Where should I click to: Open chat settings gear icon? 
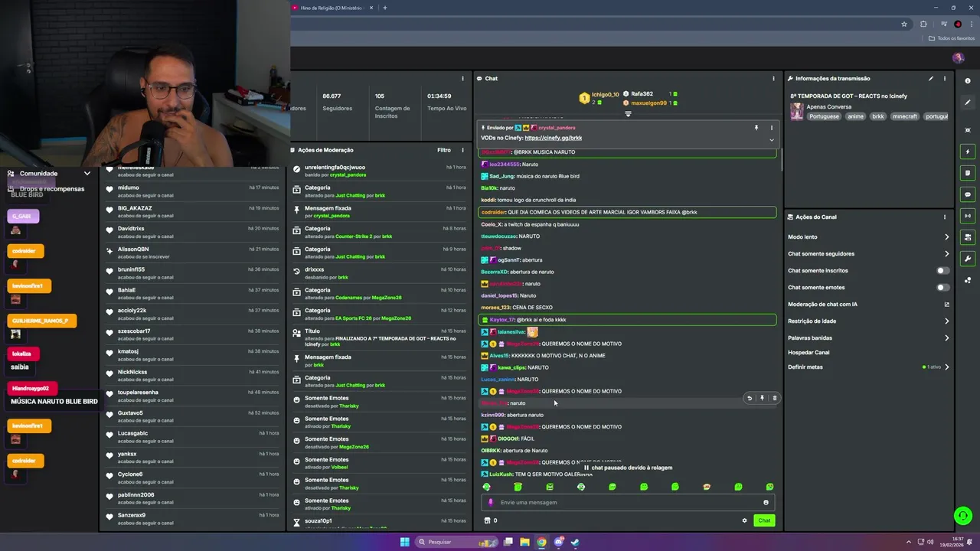pyautogui.click(x=744, y=520)
